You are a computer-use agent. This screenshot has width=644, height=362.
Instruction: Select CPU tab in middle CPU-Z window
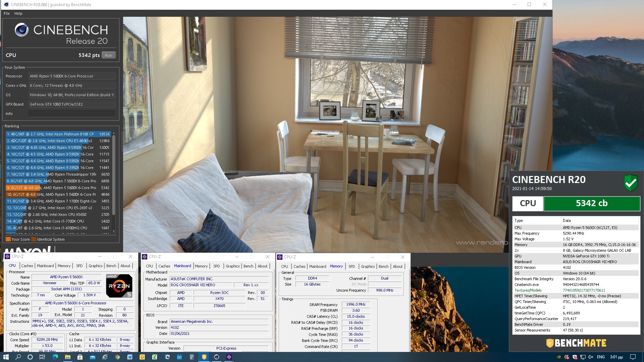pos(150,266)
